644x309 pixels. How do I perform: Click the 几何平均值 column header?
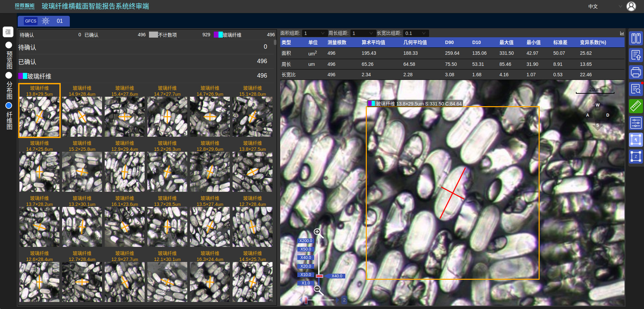(415, 42)
